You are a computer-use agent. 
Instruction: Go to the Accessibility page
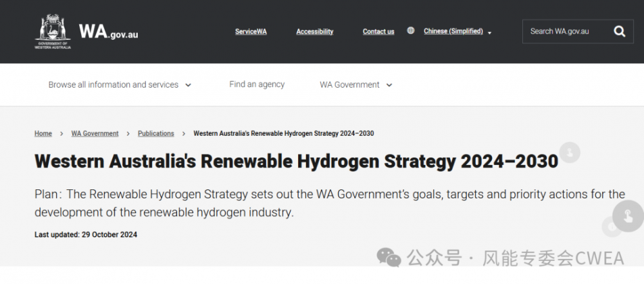coord(315,32)
